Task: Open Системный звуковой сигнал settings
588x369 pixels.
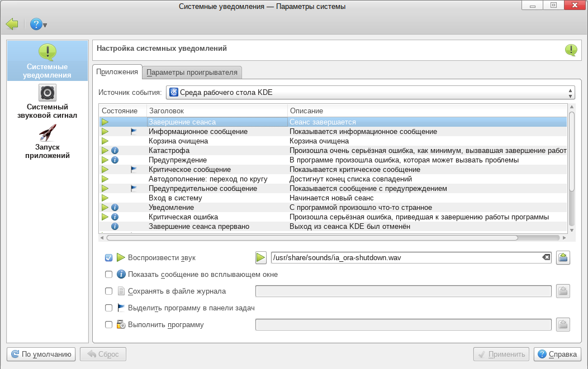Action: (48, 102)
